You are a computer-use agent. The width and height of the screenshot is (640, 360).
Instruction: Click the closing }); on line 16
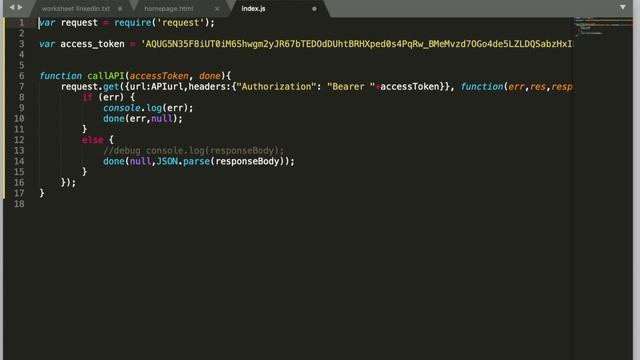click(x=68, y=182)
